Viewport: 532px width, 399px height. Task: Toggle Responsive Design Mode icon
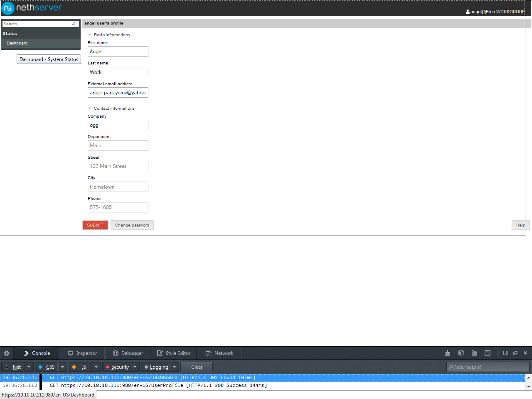click(x=488, y=353)
